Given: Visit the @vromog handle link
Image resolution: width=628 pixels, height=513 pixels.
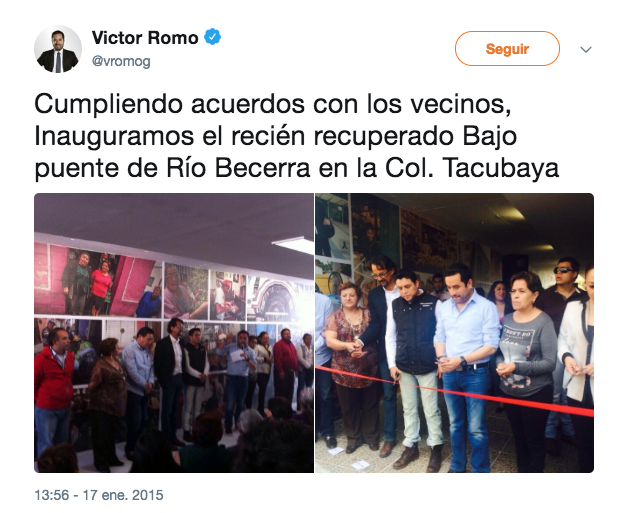Looking at the screenshot, I should pos(121,61).
